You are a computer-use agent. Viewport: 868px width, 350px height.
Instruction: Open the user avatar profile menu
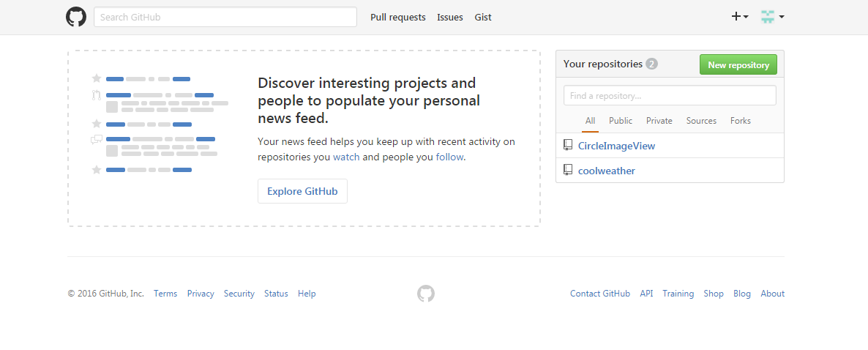tap(773, 17)
